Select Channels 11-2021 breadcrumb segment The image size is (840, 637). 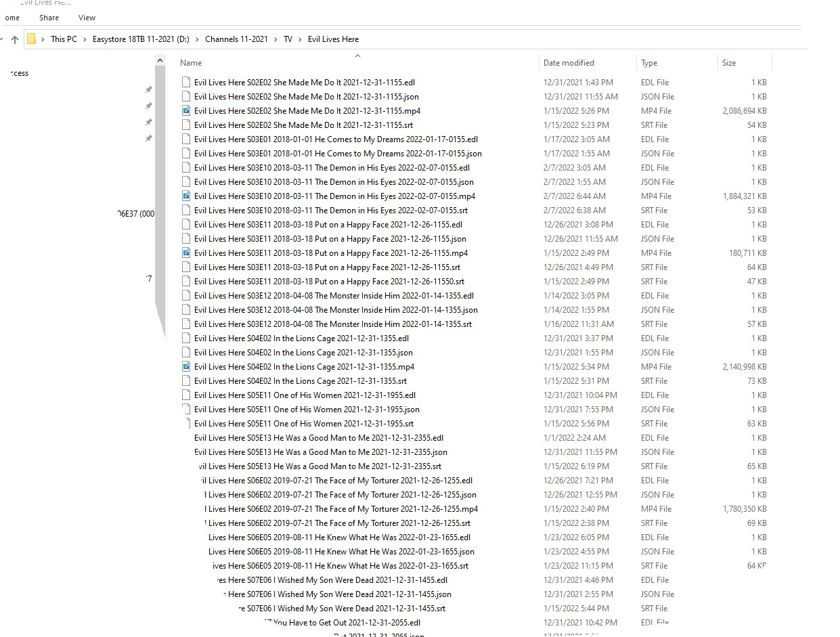click(x=236, y=39)
